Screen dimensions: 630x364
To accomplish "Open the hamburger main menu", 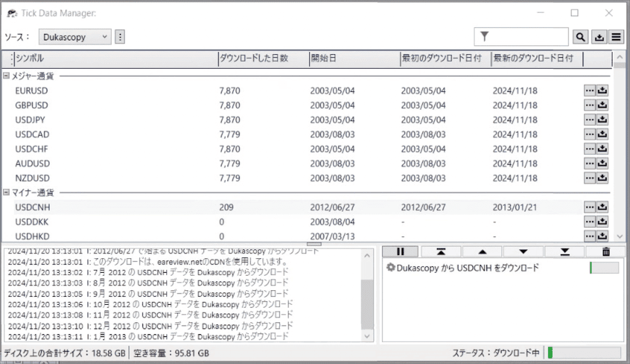I will (616, 37).
